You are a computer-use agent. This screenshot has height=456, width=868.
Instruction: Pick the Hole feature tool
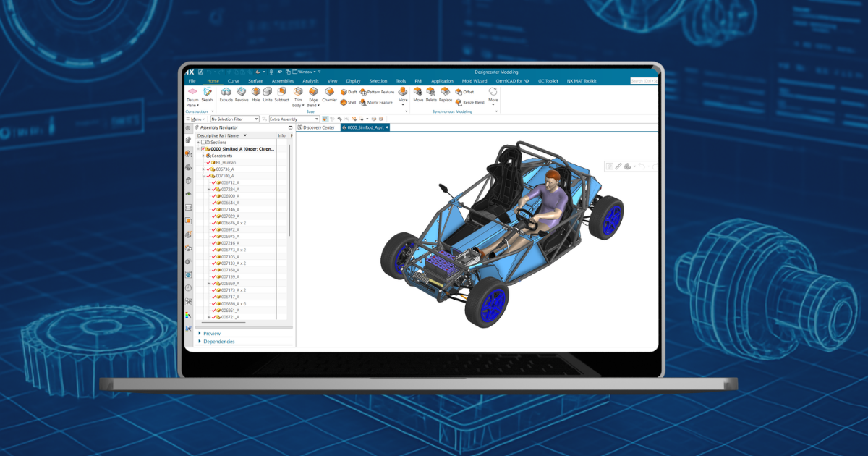coord(256,95)
